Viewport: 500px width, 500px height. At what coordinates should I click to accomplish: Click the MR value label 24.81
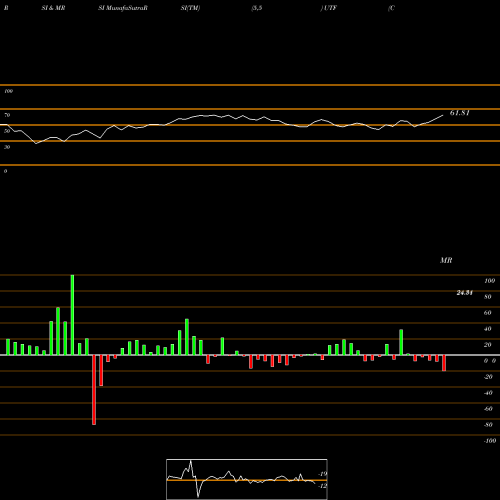465,293
